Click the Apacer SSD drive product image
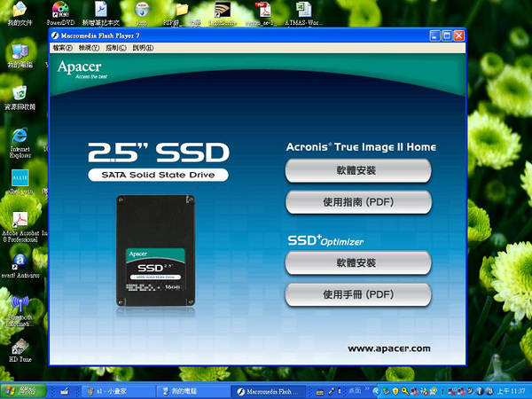This screenshot has height=399, width=532. pyautogui.click(x=155, y=250)
